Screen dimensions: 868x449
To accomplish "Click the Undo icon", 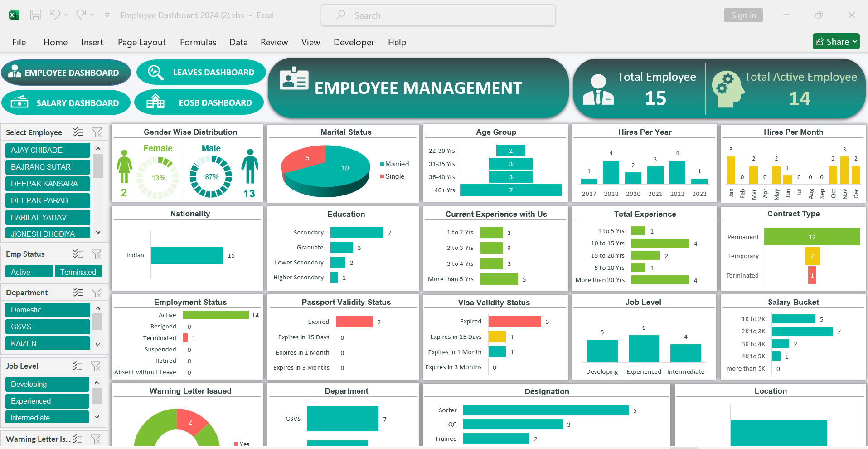I will (54, 15).
